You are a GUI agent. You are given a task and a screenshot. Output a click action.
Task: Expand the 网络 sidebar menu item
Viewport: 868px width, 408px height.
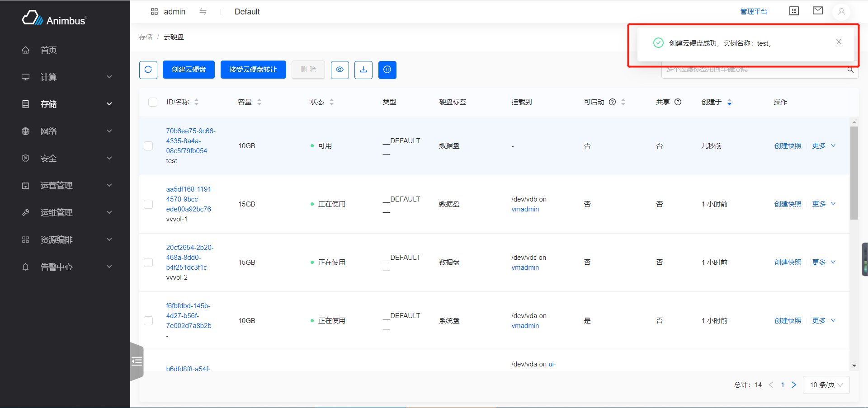tap(67, 131)
